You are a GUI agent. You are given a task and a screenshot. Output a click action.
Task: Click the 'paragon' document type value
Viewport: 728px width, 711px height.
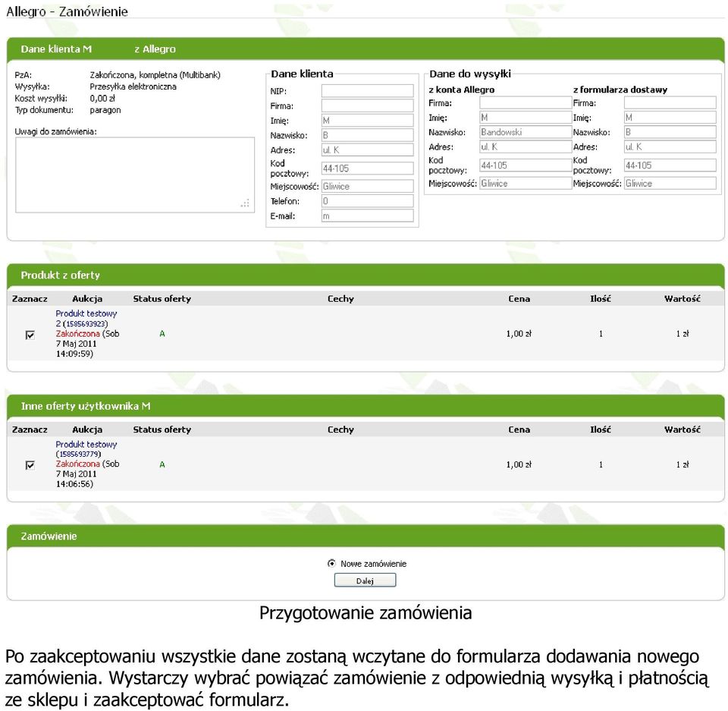[105, 110]
